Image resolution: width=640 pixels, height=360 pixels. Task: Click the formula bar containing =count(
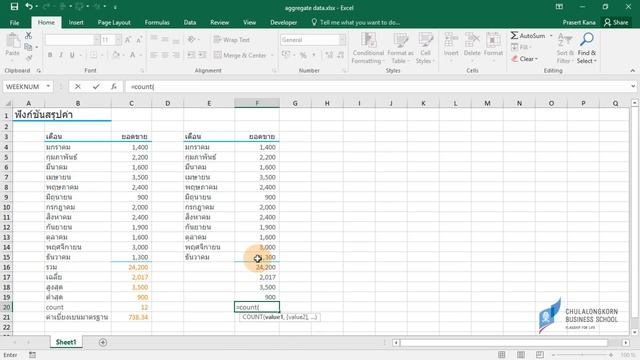378,87
